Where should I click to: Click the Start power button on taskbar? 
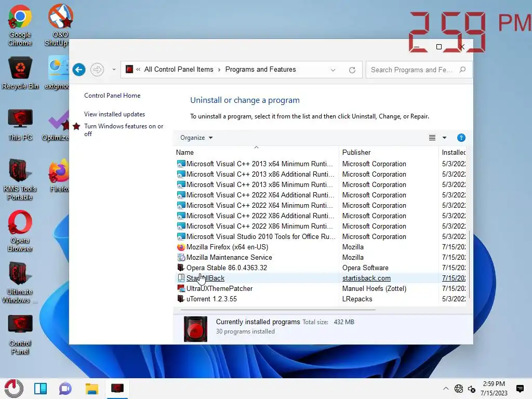14,389
